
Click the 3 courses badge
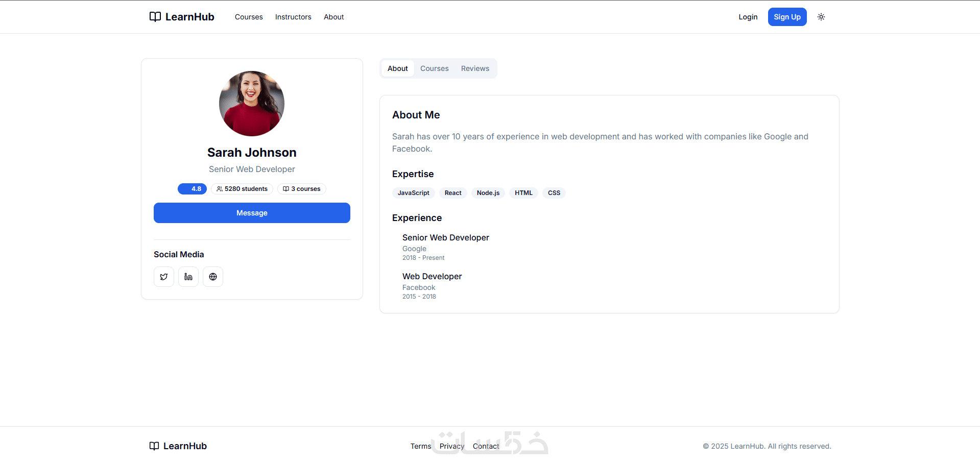[x=302, y=189]
